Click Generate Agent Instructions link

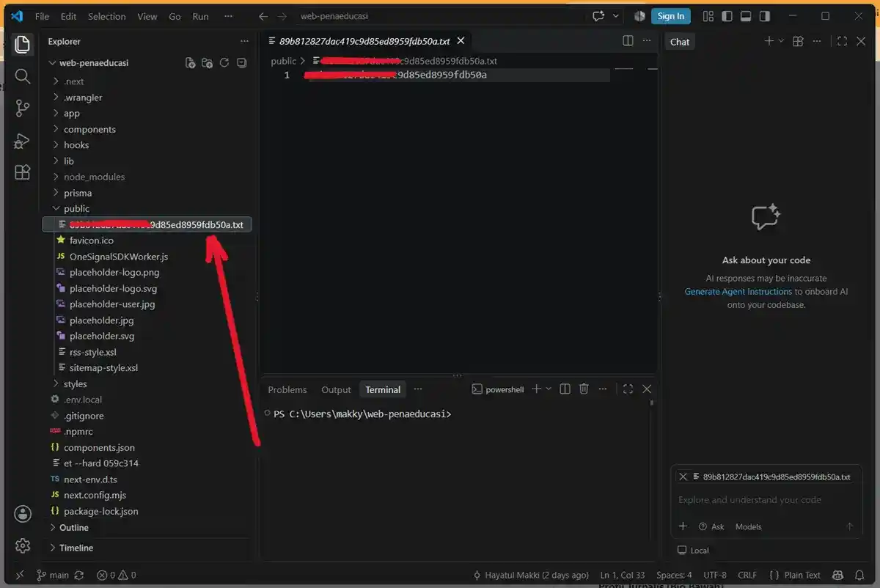[x=738, y=292]
